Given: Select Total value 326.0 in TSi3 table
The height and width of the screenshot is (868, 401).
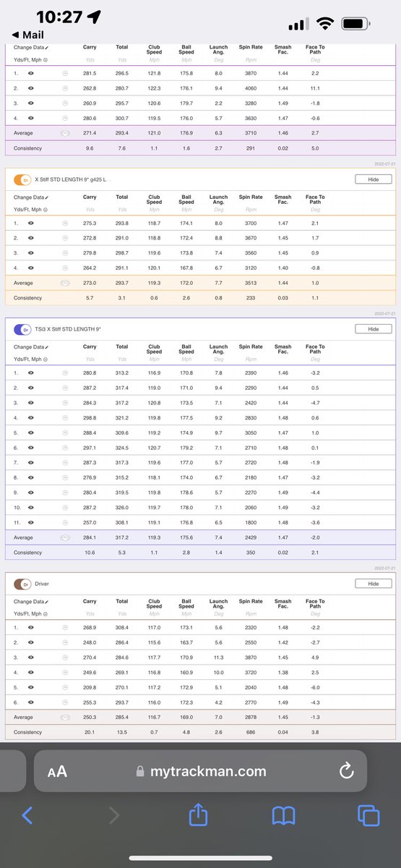Looking at the screenshot, I should coord(122,508).
